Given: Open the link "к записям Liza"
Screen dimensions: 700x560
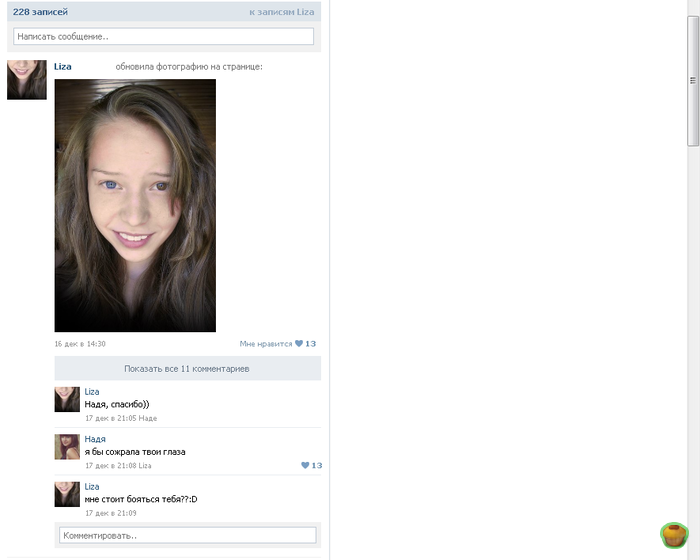Looking at the screenshot, I should (x=282, y=12).
